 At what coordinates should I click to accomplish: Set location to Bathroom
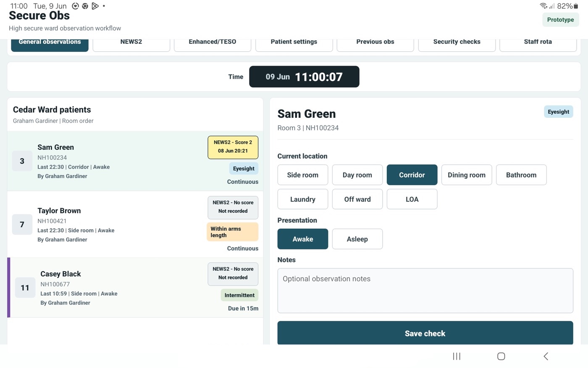[521, 175]
